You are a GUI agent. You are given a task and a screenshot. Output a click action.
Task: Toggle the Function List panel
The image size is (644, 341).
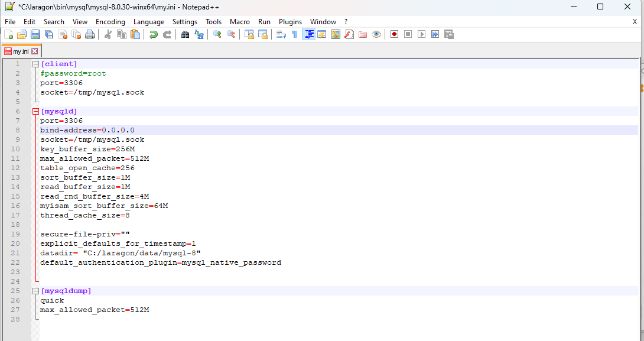click(x=349, y=34)
